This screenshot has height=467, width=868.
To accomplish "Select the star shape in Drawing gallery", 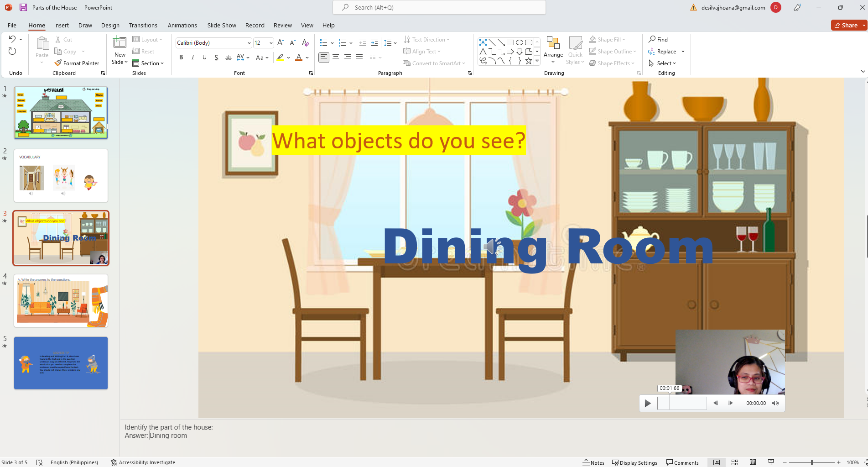I will 529,61.
